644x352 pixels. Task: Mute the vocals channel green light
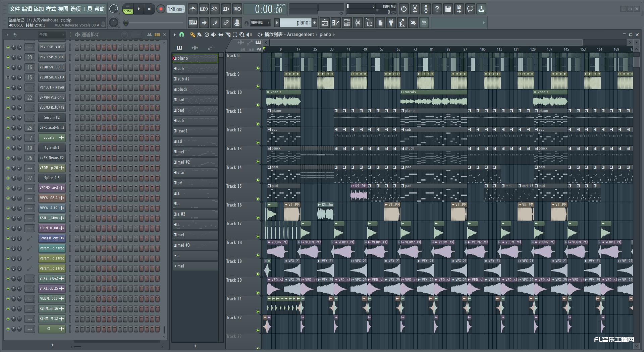click(8, 138)
